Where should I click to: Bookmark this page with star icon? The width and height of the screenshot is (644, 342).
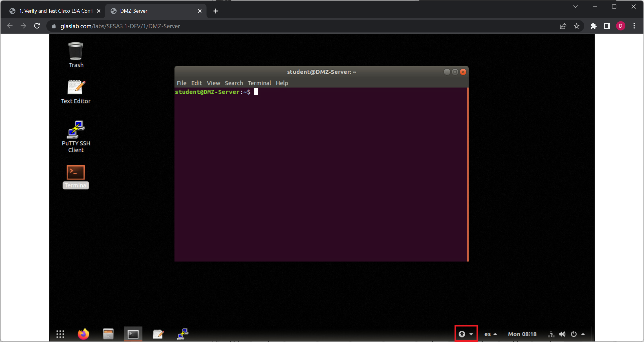click(576, 26)
